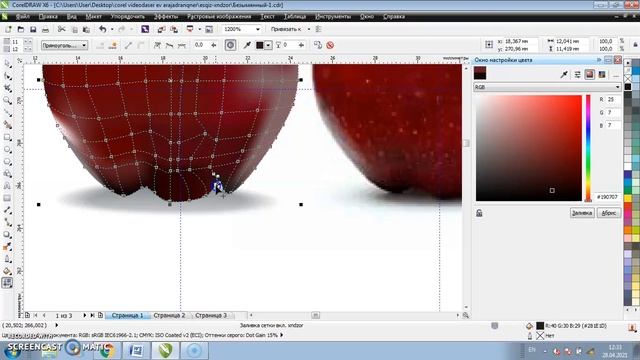Viewport: 640px width, 360px height.
Task: Select the Shape tool in toolbox
Action: (x=7, y=76)
